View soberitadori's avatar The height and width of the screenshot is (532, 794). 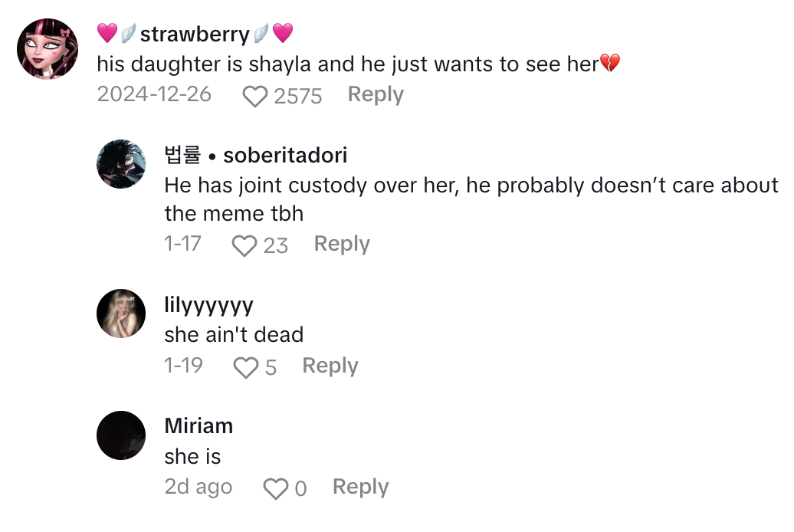click(121, 165)
